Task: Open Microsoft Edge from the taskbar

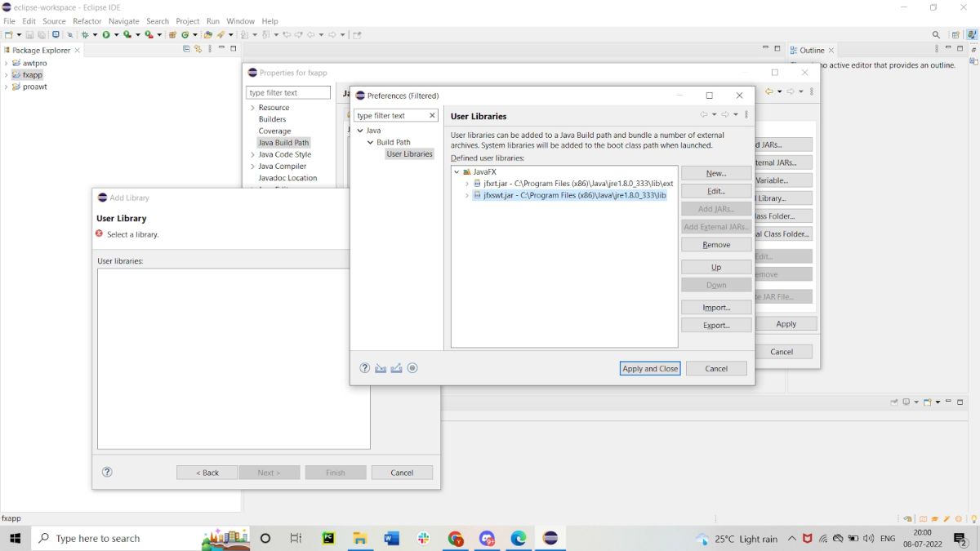Action: click(x=519, y=539)
